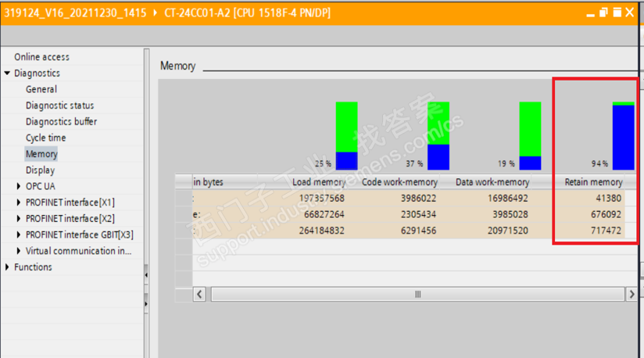Open the Display entry
Image resolution: width=644 pixels, height=358 pixels.
coord(40,170)
